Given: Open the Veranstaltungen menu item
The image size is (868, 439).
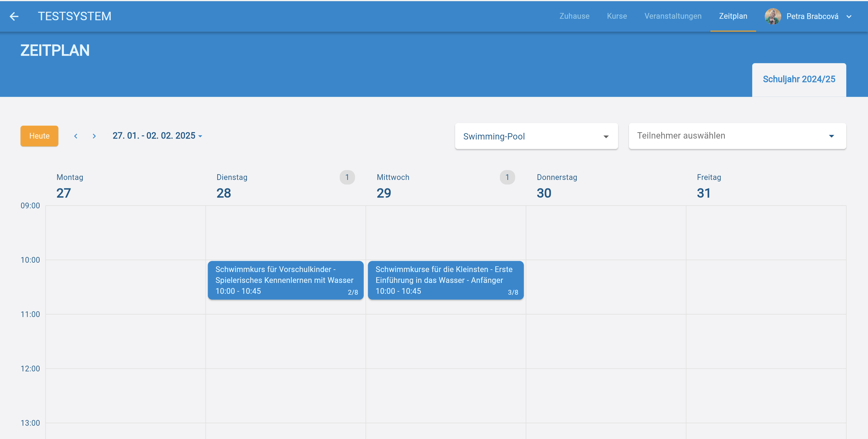Looking at the screenshot, I should click(x=672, y=16).
